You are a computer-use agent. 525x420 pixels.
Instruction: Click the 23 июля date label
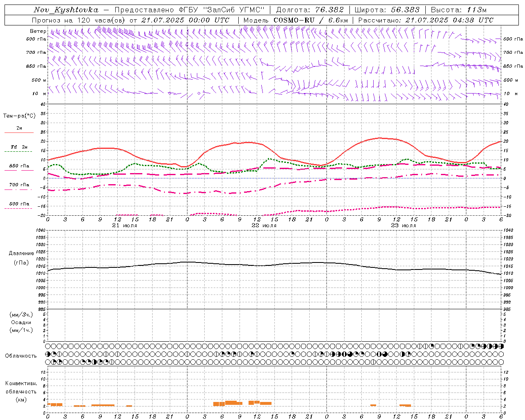pos(403,226)
